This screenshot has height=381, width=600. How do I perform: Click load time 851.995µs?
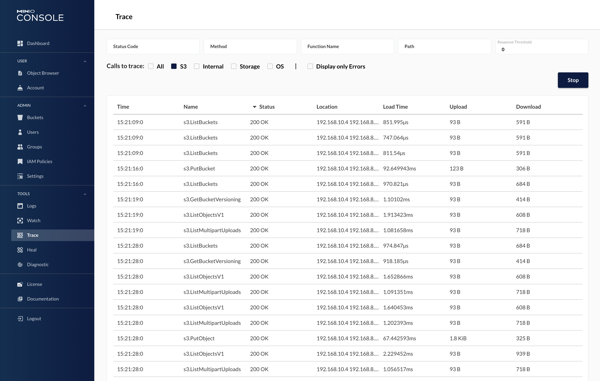395,122
